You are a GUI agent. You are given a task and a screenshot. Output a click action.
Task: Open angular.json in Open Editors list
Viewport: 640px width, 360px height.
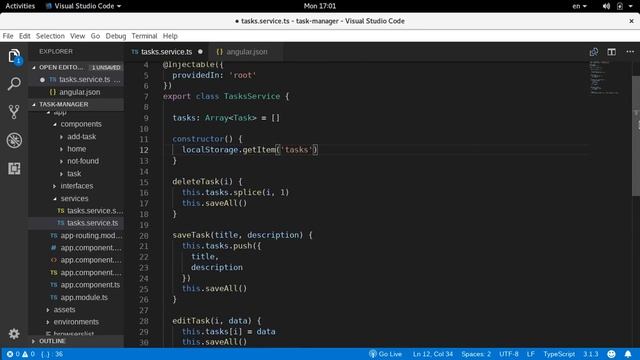(76, 92)
